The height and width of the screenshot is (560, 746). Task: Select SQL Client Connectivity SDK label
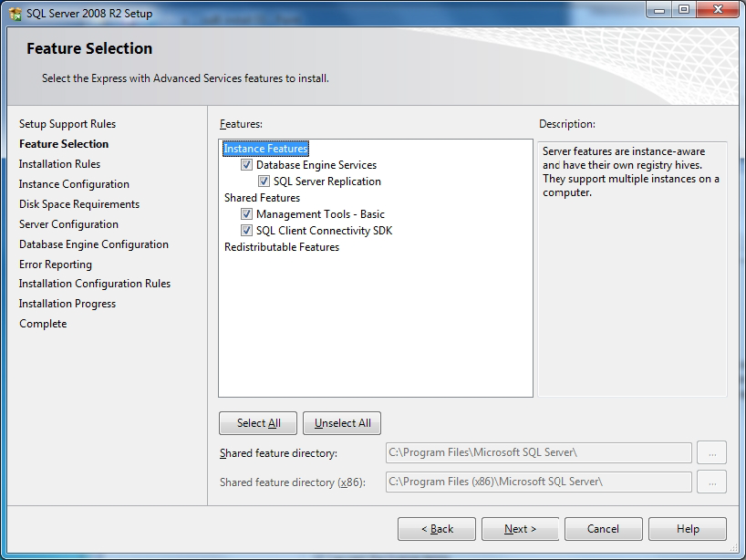324,231
